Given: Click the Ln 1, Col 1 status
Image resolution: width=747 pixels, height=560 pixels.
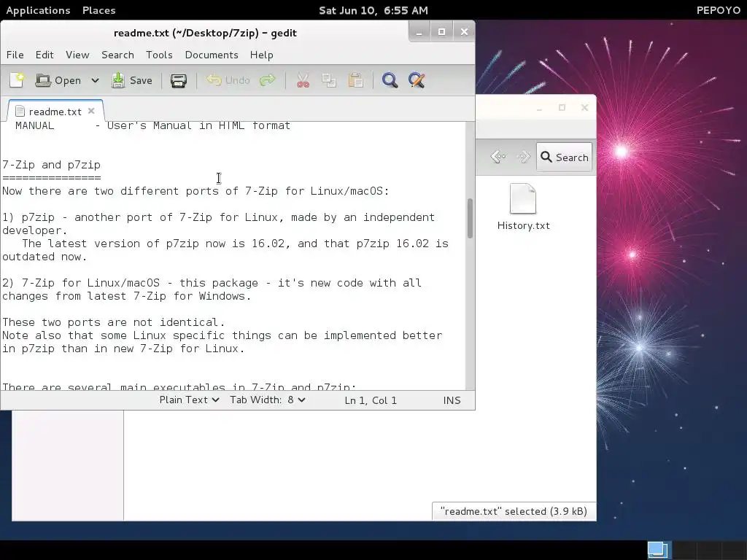Looking at the screenshot, I should [371, 400].
